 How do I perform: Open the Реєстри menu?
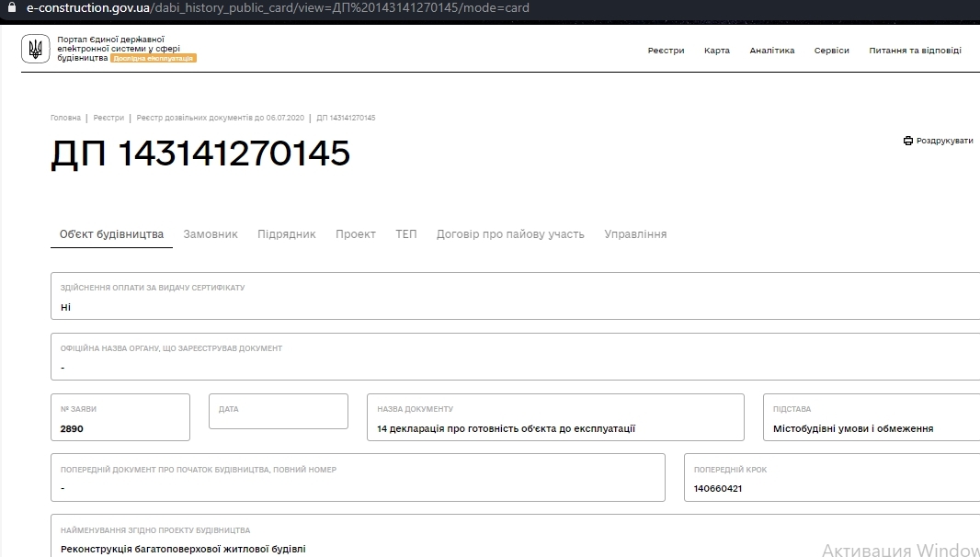point(666,51)
